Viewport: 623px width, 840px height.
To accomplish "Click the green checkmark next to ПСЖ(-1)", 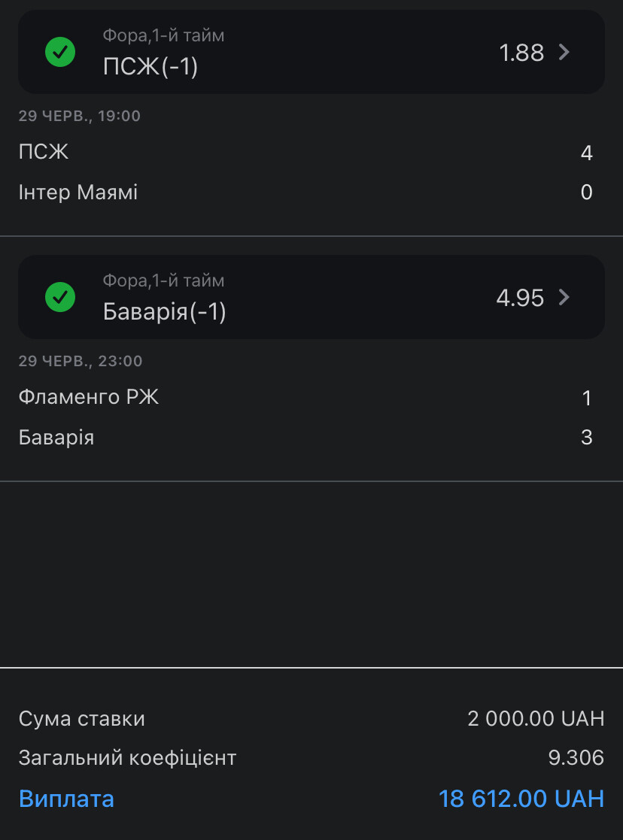I will (x=60, y=52).
